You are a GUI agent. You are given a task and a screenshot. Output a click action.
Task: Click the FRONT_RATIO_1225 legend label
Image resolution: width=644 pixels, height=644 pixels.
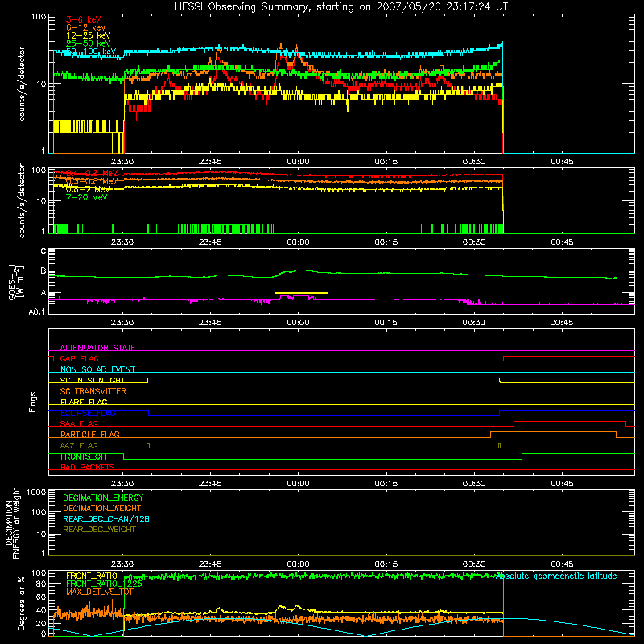pyautogui.click(x=104, y=584)
